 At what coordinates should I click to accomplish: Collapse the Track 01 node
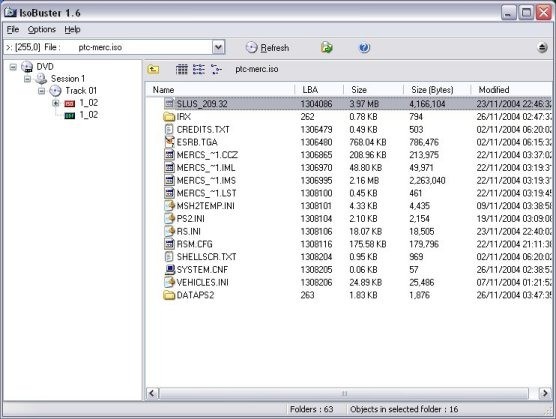tap(41, 91)
